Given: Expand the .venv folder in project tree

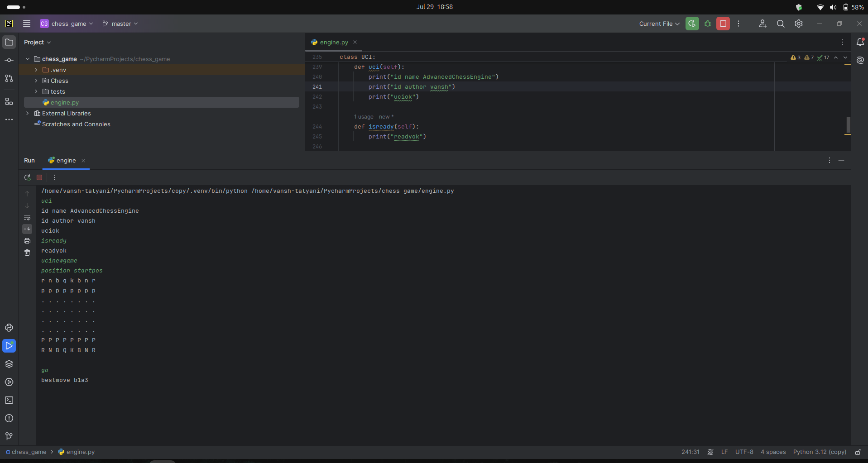Looking at the screenshot, I should coord(36,70).
